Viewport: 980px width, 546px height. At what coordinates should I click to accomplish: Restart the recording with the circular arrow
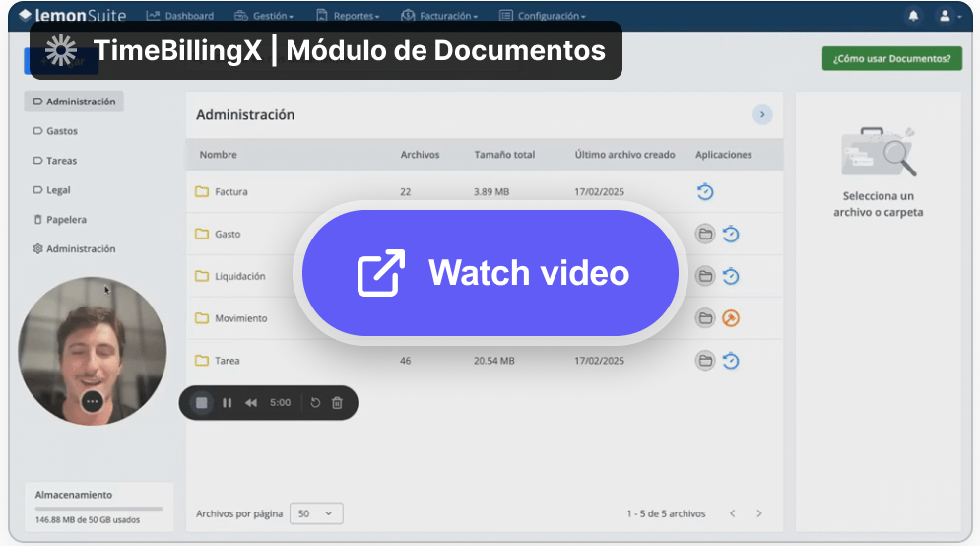pos(315,403)
